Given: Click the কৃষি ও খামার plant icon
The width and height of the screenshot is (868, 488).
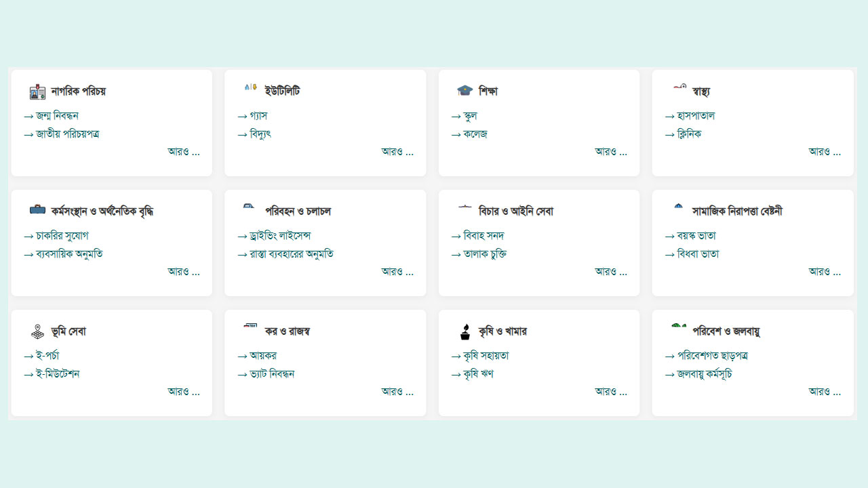Looking at the screenshot, I should [465, 331].
